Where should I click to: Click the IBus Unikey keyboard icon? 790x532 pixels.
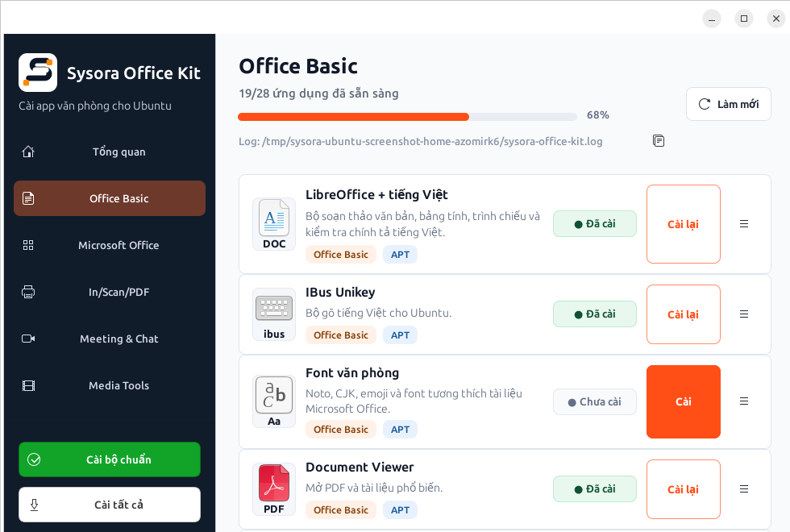pyautogui.click(x=274, y=314)
